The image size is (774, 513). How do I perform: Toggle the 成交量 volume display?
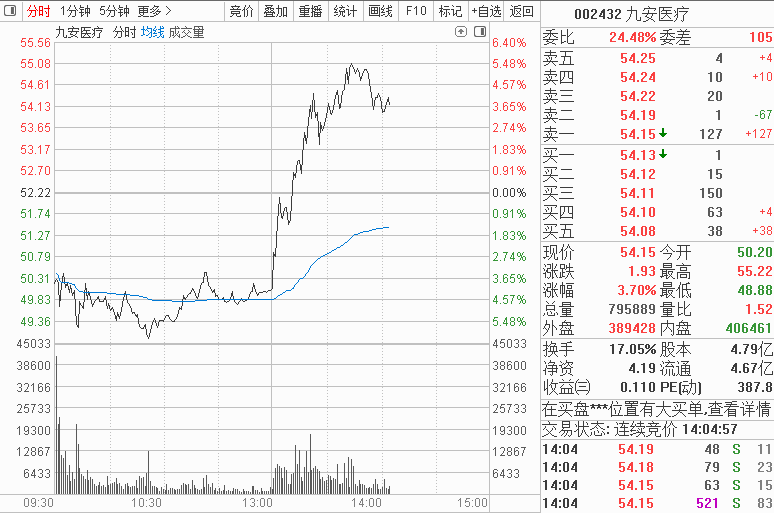[186, 32]
